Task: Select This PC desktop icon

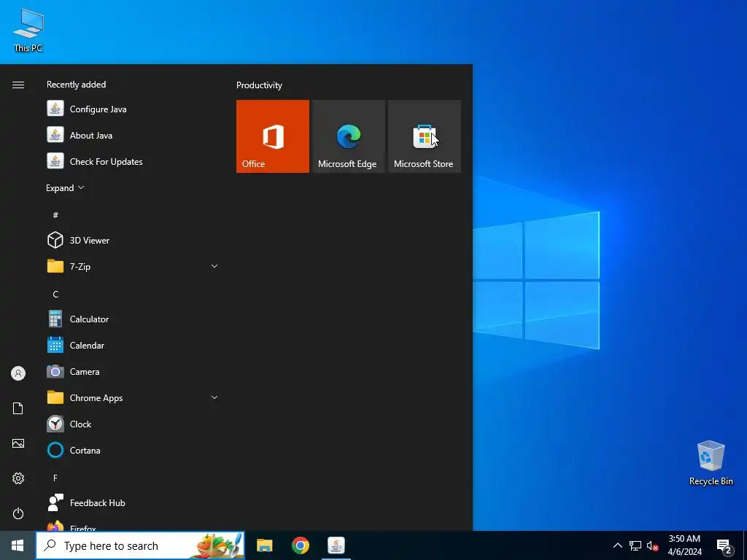Action: click(28, 30)
